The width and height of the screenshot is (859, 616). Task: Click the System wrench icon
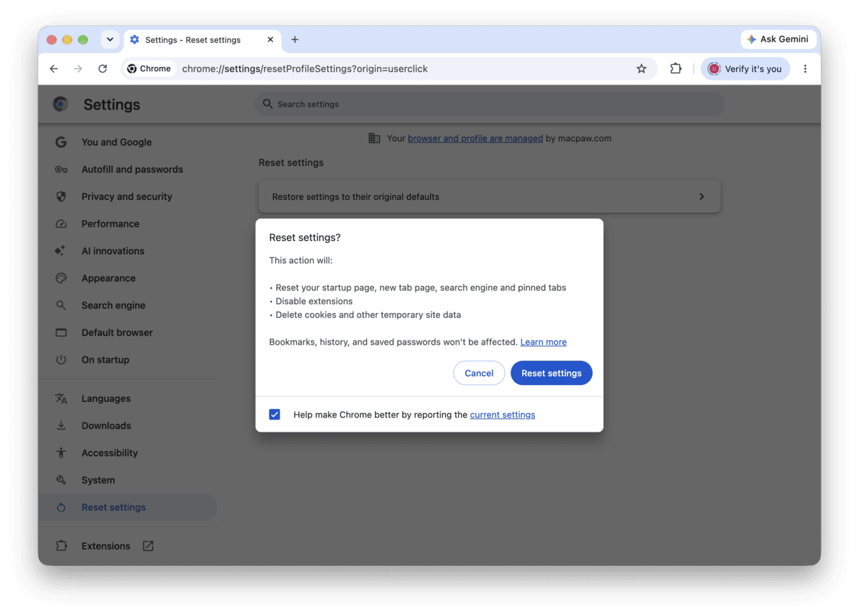coord(61,480)
